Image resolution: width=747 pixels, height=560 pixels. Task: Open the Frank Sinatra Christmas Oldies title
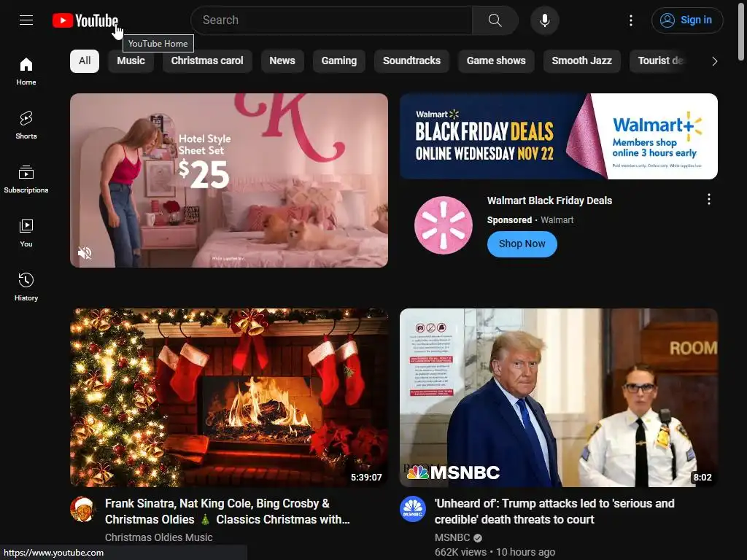click(x=228, y=511)
